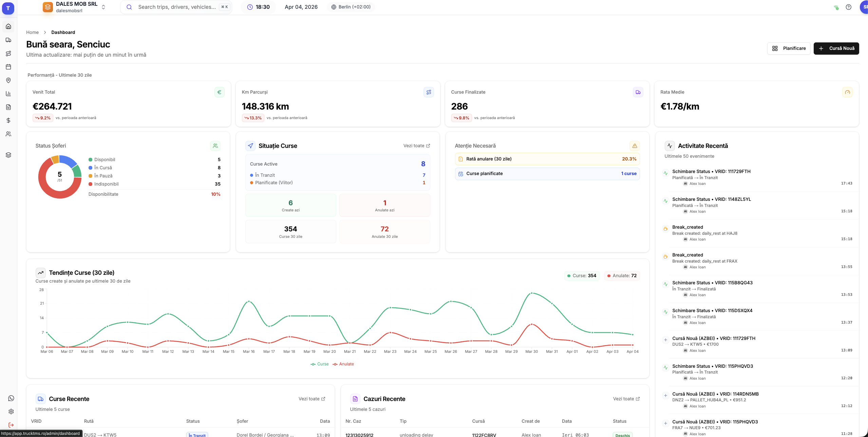Click Cursă Nouă button

click(836, 48)
